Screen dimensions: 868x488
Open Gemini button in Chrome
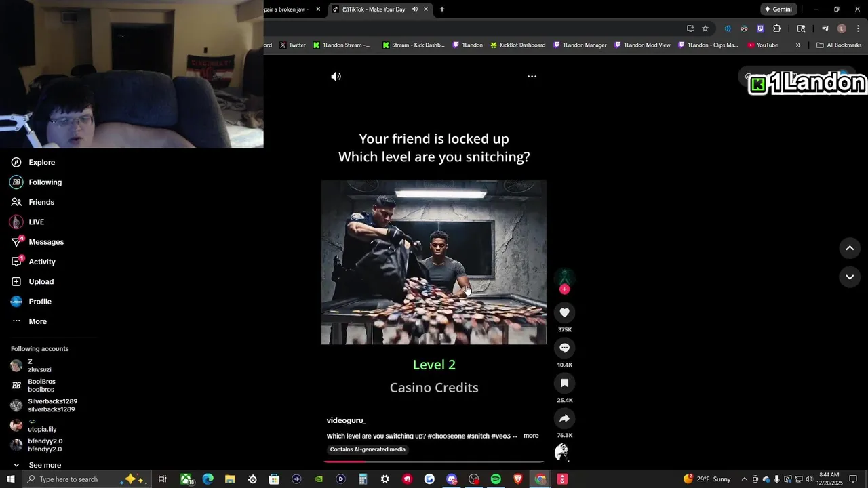tap(778, 9)
